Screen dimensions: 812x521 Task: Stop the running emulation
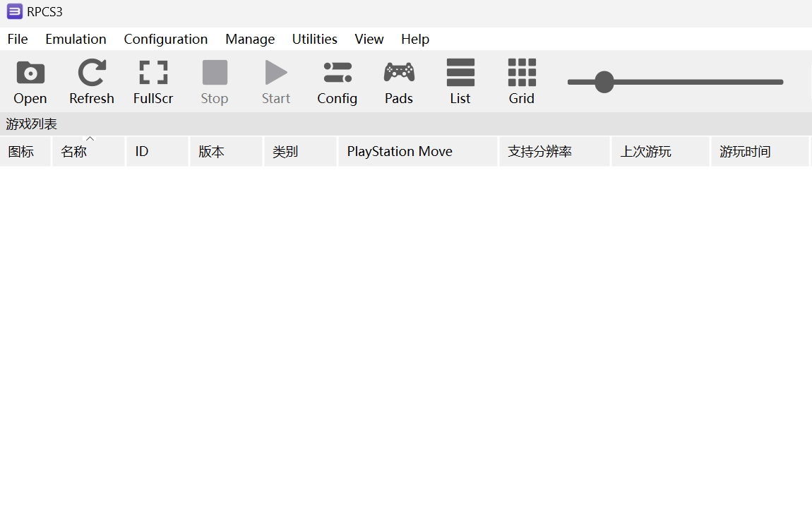click(214, 81)
